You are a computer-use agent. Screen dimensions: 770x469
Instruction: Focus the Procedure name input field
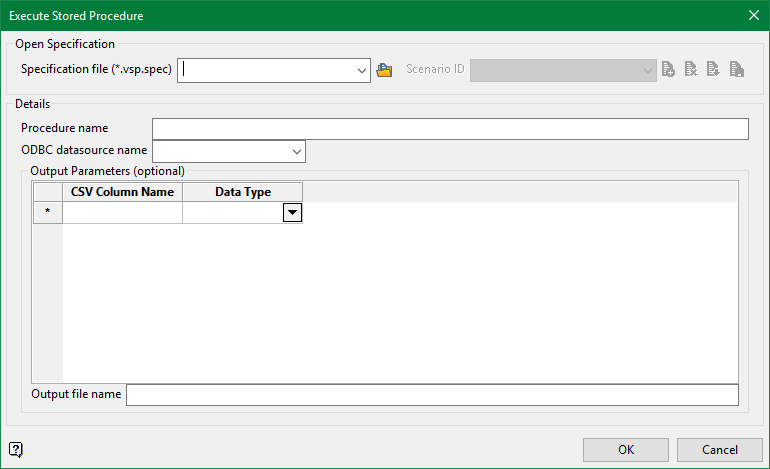(x=450, y=129)
